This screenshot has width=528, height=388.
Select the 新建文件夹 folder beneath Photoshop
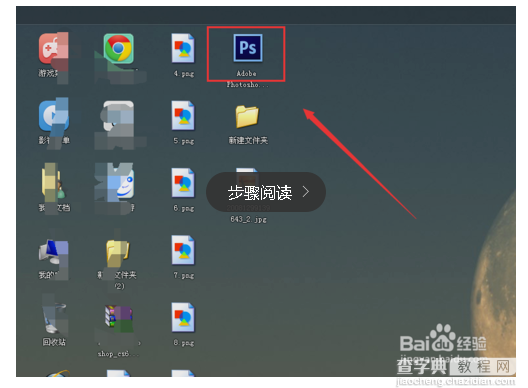point(247,117)
